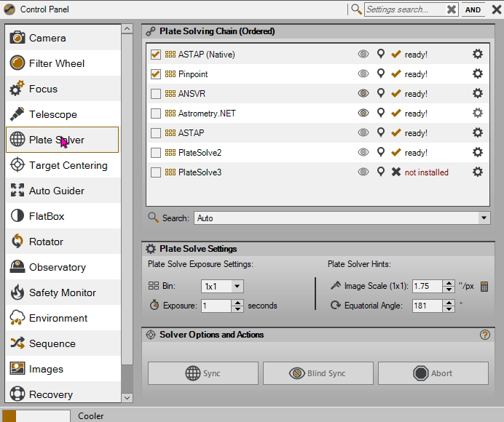Toggle blind solve eye for ANSVR
This screenshot has width=504, height=422.
tap(363, 93)
